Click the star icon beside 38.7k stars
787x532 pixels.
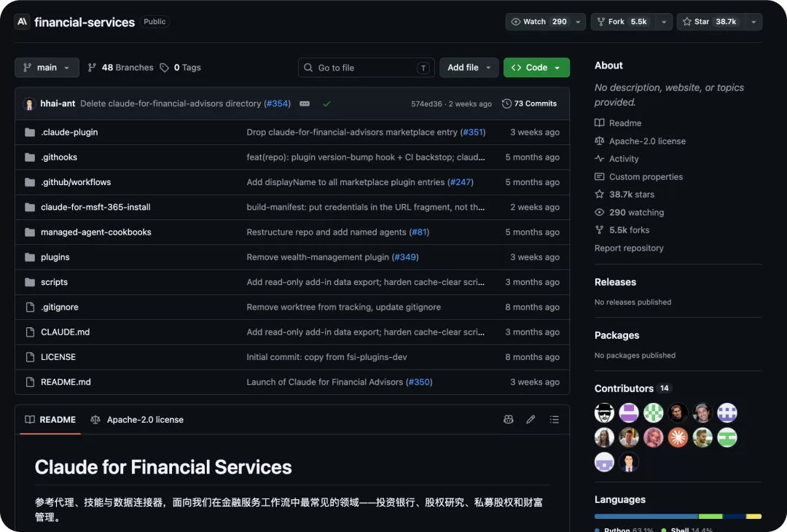(x=599, y=195)
